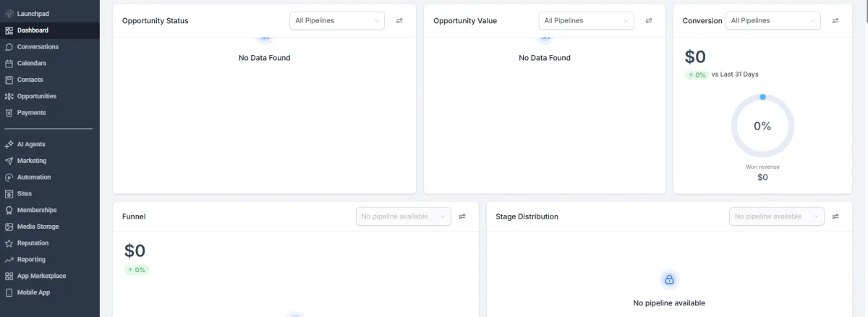Image resolution: width=868 pixels, height=317 pixels.
Task: Open the Conversations chat icon
Action: pos(9,47)
